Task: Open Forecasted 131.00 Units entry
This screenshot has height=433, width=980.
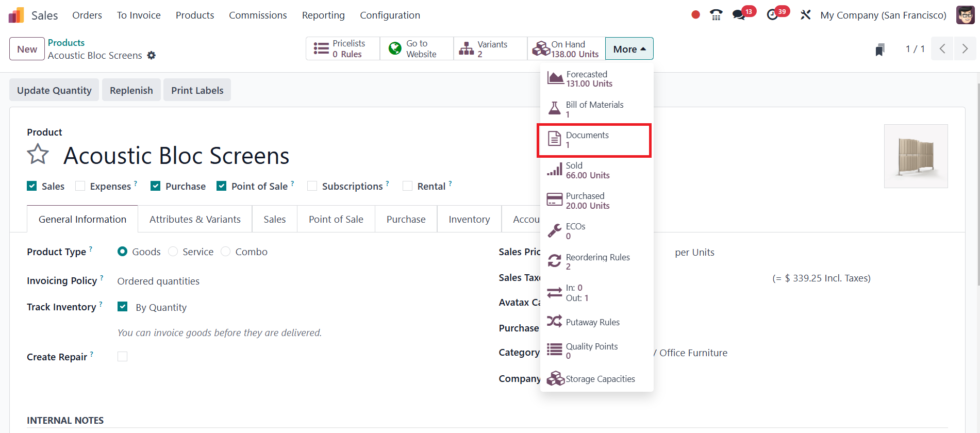Action: click(x=596, y=79)
